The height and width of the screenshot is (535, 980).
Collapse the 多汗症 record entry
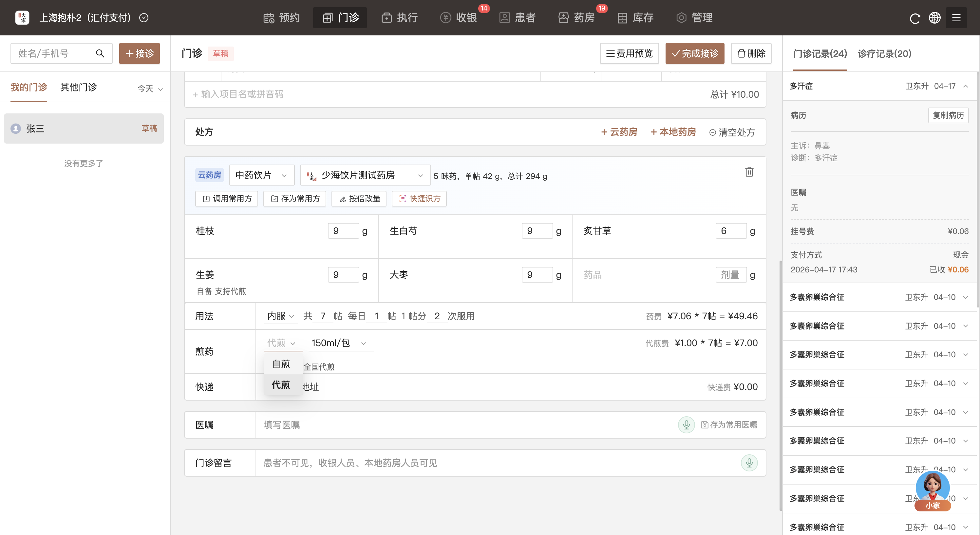click(966, 86)
